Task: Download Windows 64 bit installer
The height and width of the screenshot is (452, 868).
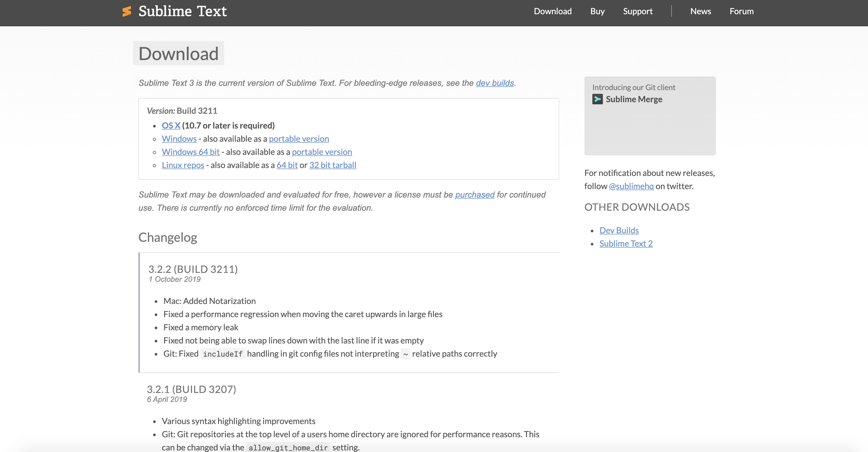Action: (190, 152)
